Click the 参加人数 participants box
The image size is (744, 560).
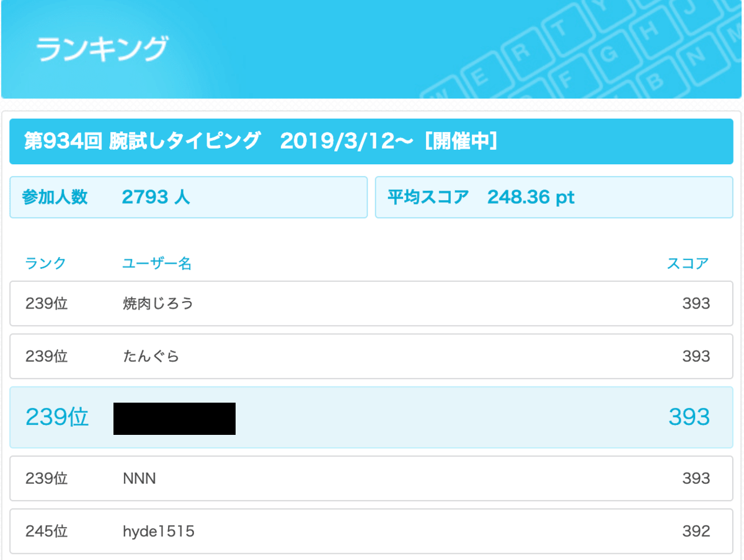(188, 198)
